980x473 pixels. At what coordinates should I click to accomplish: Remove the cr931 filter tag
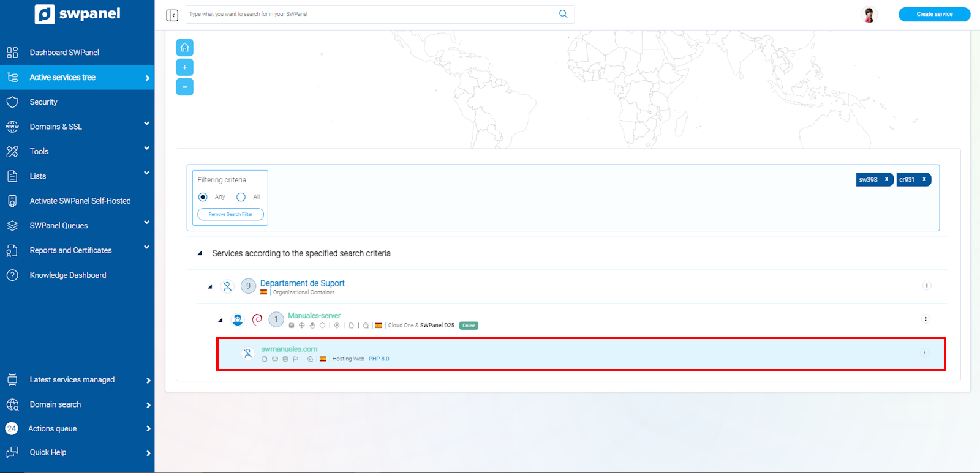click(924, 179)
